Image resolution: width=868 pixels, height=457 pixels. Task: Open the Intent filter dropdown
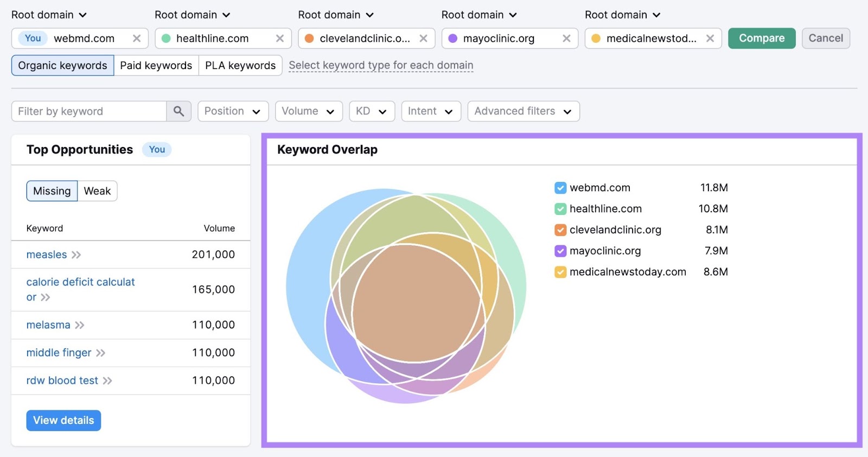[431, 111]
